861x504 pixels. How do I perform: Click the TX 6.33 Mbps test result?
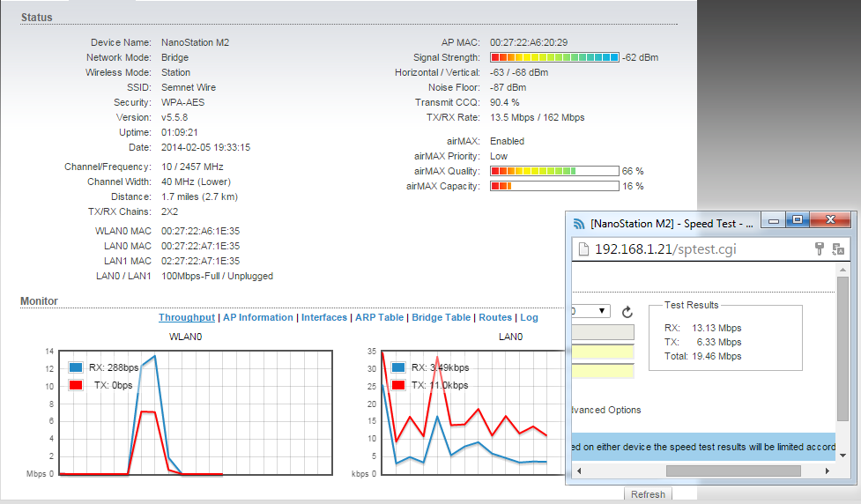(703, 342)
